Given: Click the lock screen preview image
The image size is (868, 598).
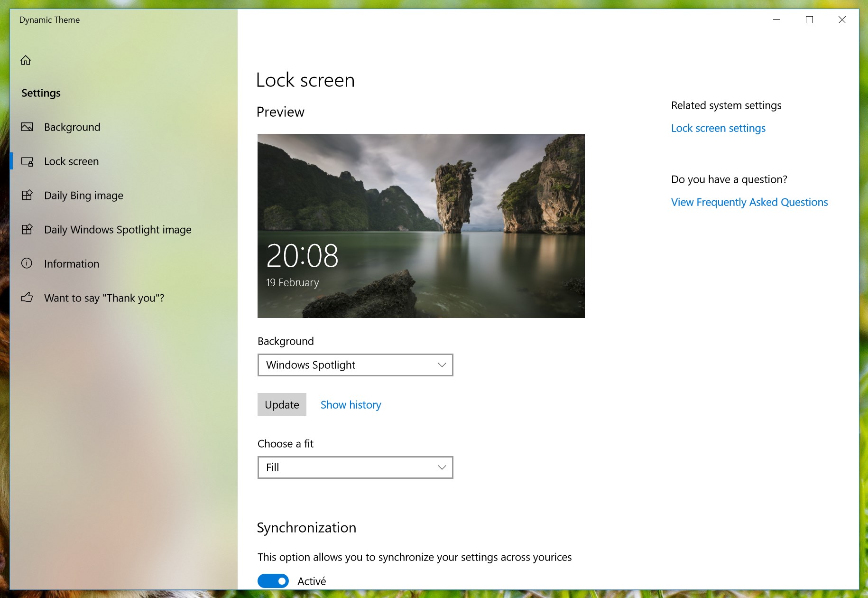Looking at the screenshot, I should pyautogui.click(x=421, y=226).
